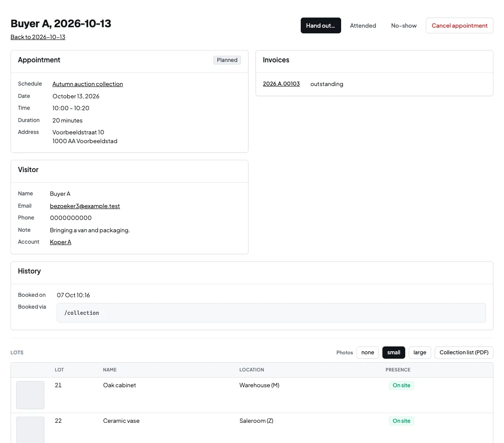The image size is (504, 443).
Task: Click the On site badge for lot 22
Action: tap(401, 421)
